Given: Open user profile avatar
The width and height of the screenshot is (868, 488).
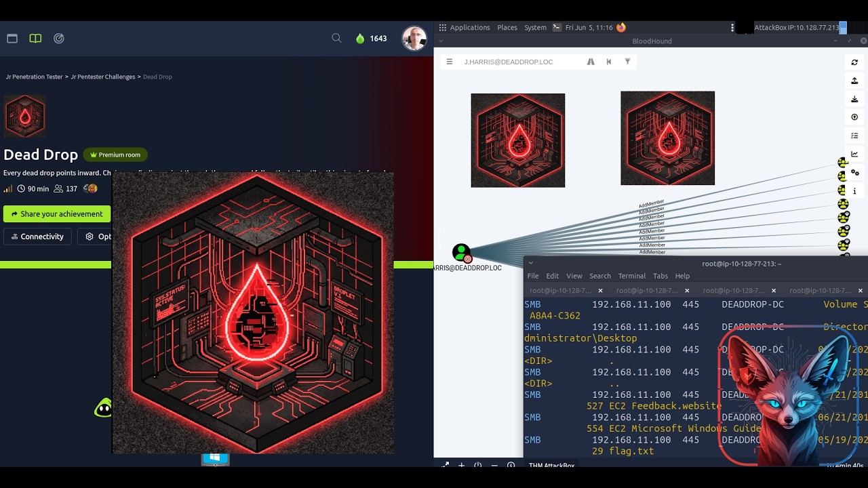Looking at the screenshot, I should click(x=414, y=39).
